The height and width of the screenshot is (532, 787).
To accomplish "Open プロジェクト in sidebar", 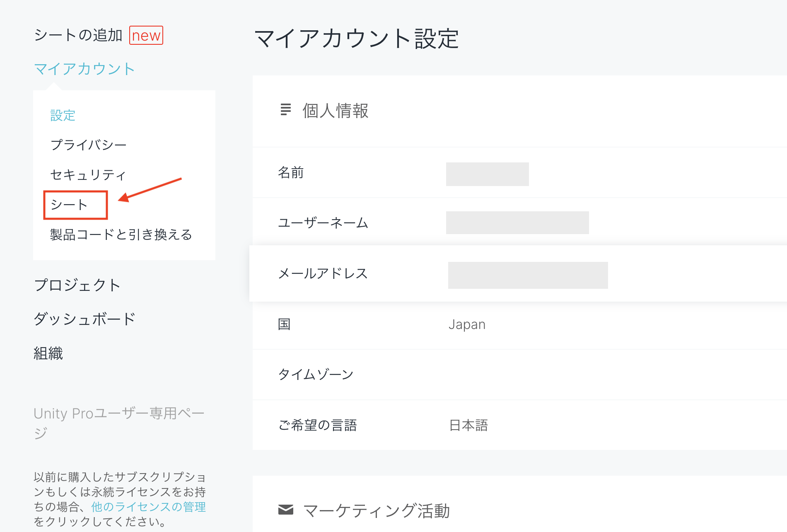I will (x=77, y=285).
